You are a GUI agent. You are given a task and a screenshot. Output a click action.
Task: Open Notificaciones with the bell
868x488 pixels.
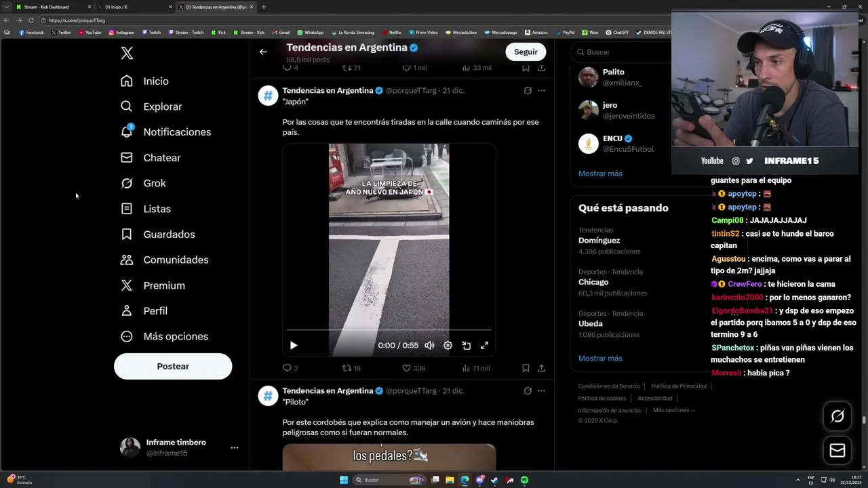click(165, 131)
